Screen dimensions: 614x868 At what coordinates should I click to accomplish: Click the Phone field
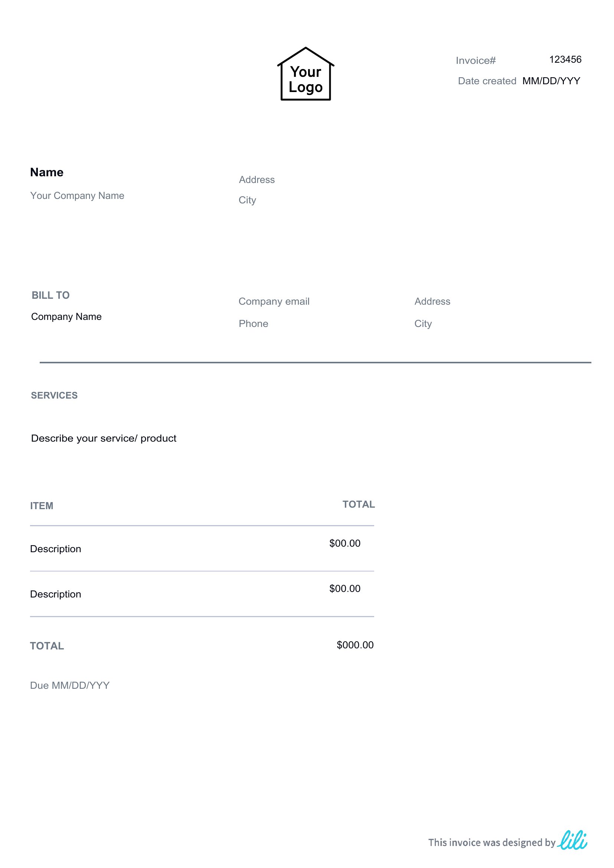253,324
